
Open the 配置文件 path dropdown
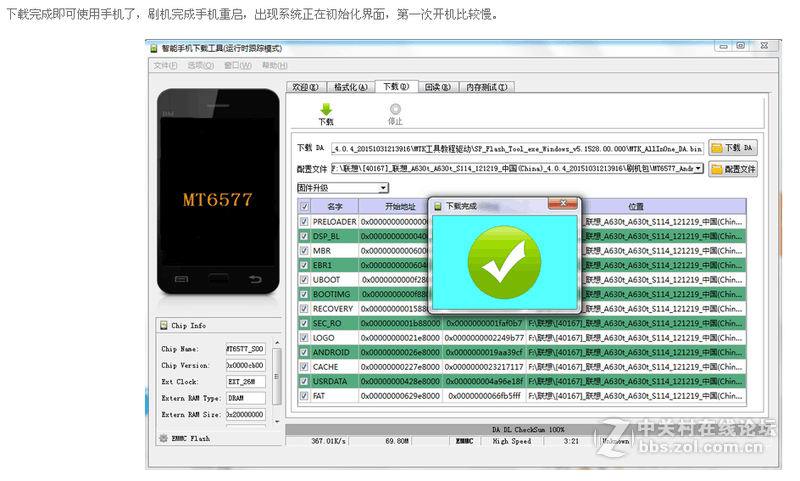tap(698, 168)
